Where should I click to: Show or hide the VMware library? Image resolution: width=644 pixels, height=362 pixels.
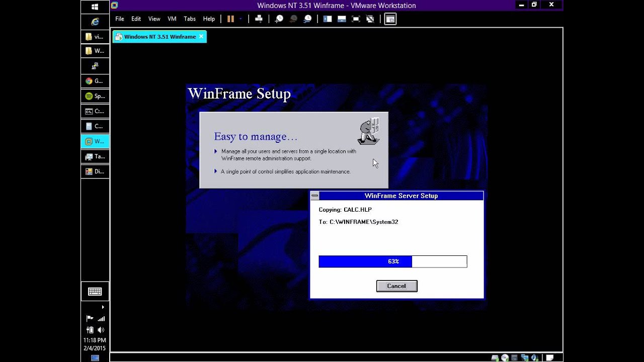[328, 19]
